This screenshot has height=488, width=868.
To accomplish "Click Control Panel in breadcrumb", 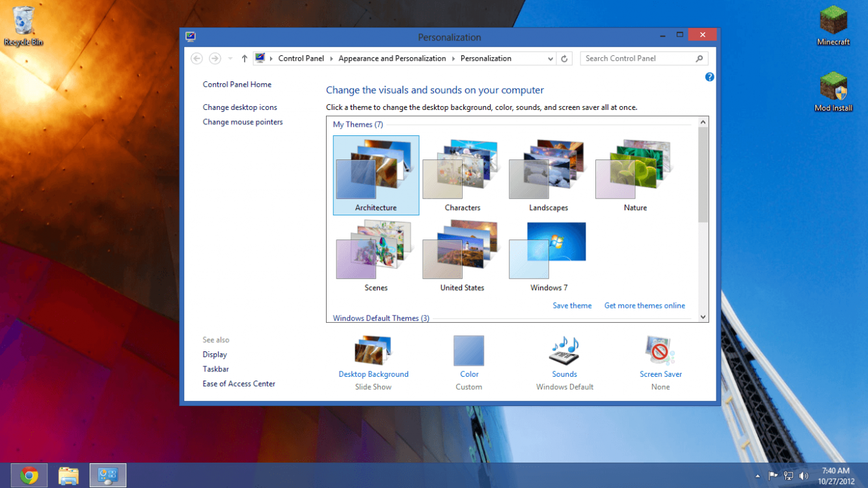I will [x=301, y=59].
